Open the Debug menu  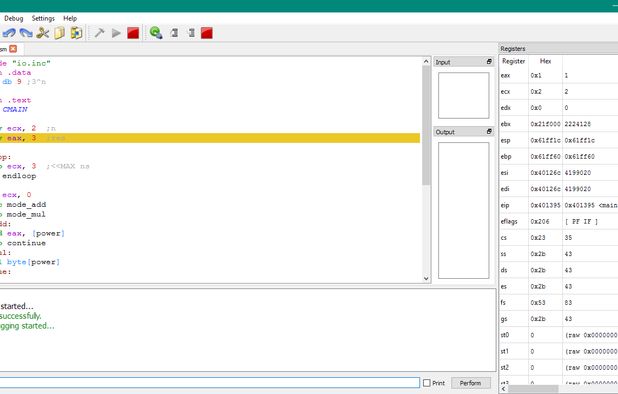point(14,18)
